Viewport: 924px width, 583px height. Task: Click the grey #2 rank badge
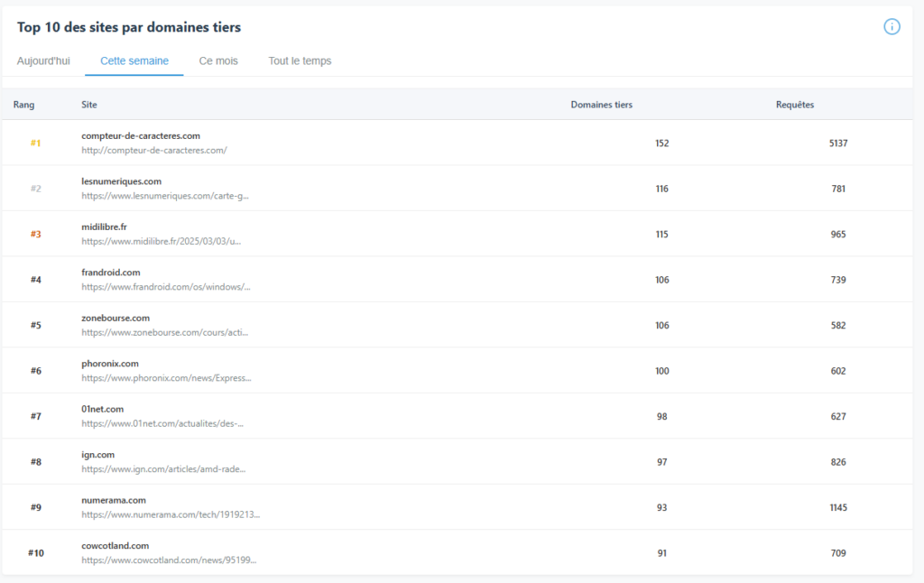[36, 189]
